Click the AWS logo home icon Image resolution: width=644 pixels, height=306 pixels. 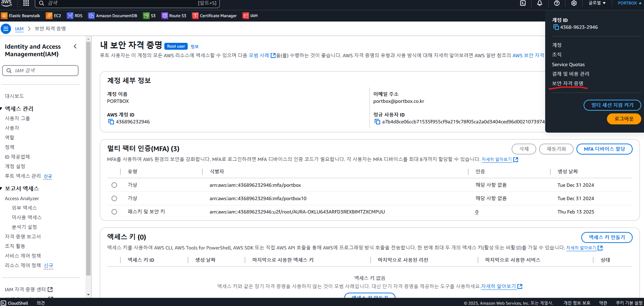tap(6, 3)
